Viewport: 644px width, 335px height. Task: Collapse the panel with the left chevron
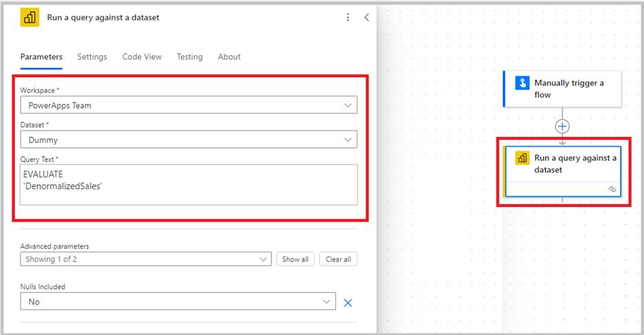coord(366,17)
